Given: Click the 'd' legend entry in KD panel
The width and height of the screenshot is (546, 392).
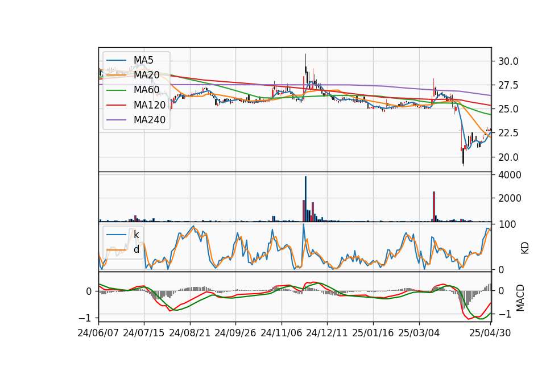Looking at the screenshot, I should click(136, 249).
